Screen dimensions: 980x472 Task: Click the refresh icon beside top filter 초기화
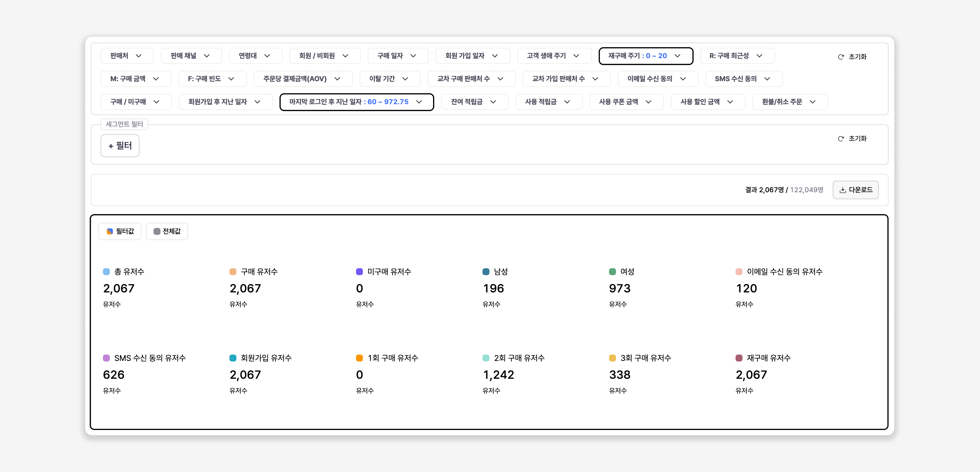point(840,57)
